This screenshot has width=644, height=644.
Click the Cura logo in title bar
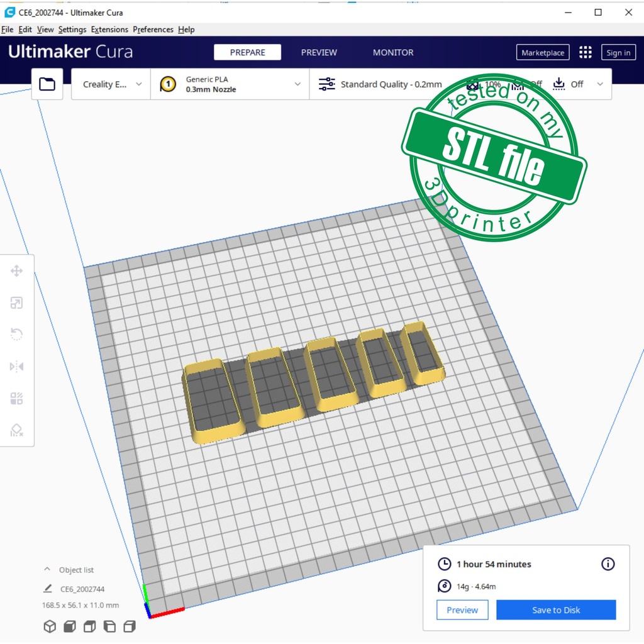[x=9, y=13]
